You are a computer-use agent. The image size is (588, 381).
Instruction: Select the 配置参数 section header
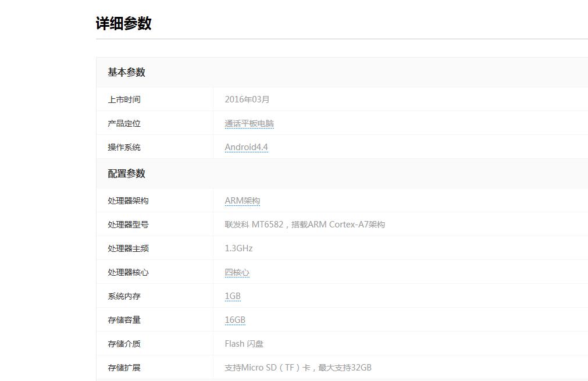point(126,173)
